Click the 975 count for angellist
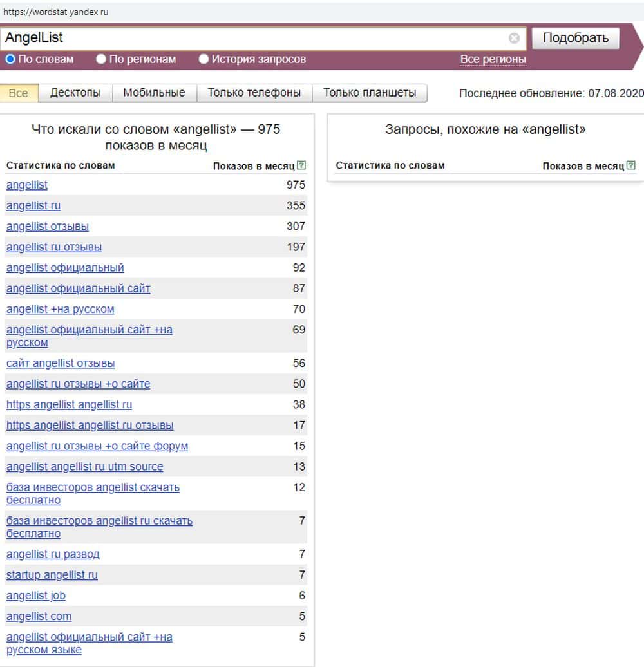644x667 pixels. tap(296, 185)
